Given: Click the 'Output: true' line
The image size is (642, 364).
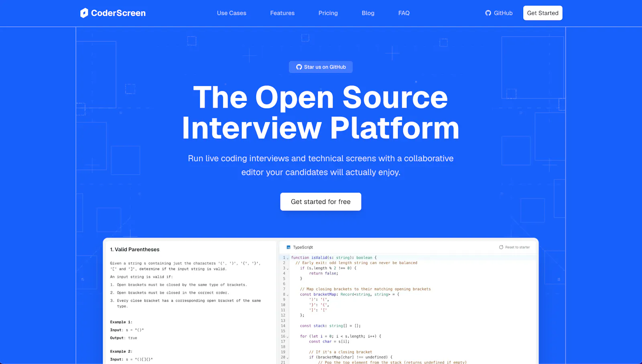Looking at the screenshot, I should click(124, 338).
